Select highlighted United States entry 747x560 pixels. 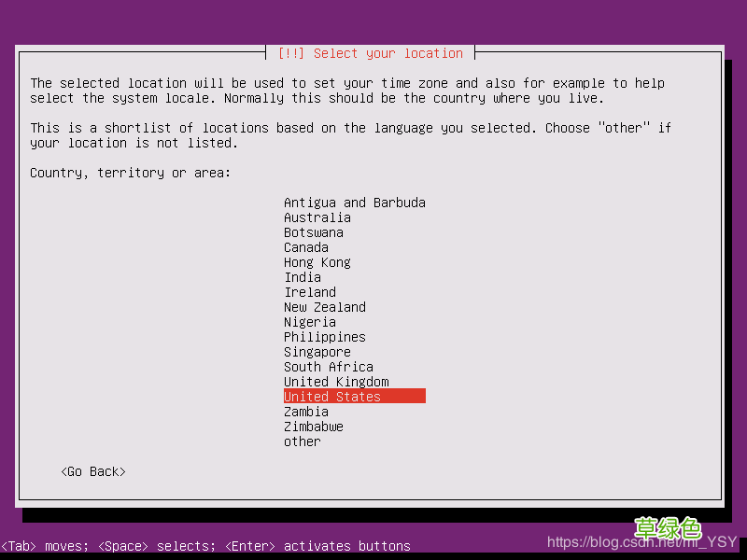tap(355, 396)
